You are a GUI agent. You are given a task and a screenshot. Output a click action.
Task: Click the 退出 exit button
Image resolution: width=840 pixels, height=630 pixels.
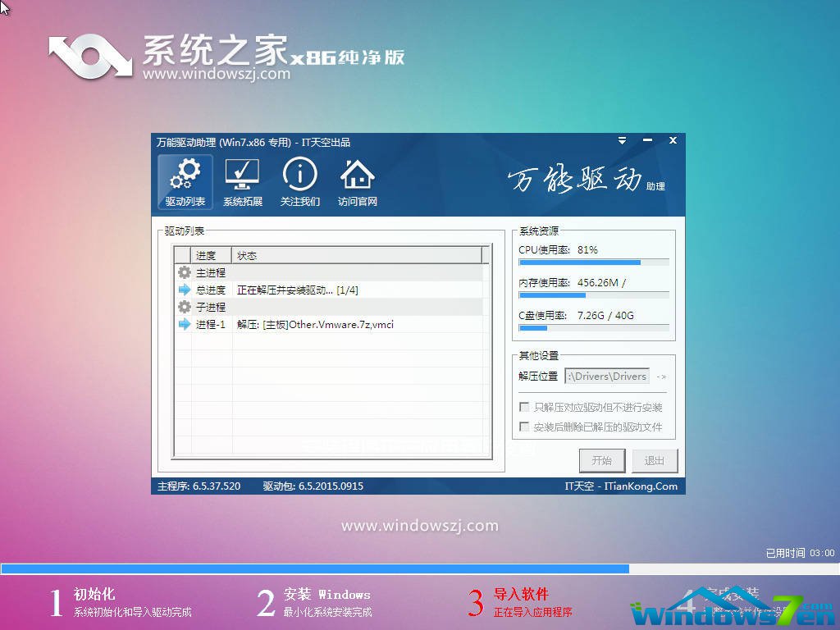pos(654,460)
